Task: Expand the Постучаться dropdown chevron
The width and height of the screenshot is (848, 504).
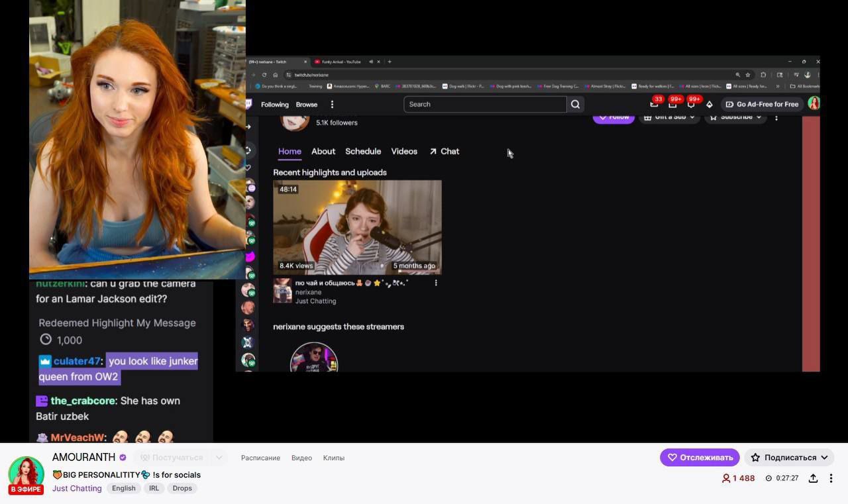Action: [219, 458]
